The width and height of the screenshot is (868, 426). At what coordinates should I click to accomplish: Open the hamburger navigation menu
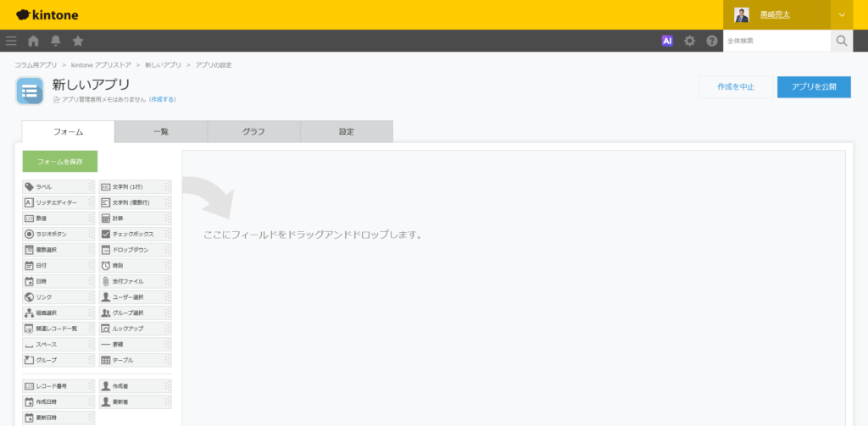click(11, 41)
